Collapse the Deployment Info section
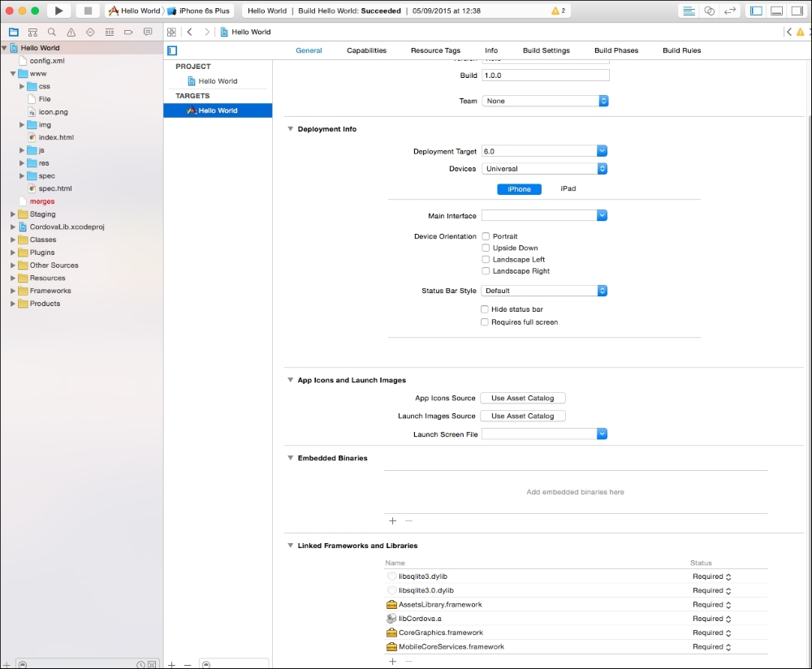Screen dimensions: 812x669 (x=290, y=129)
